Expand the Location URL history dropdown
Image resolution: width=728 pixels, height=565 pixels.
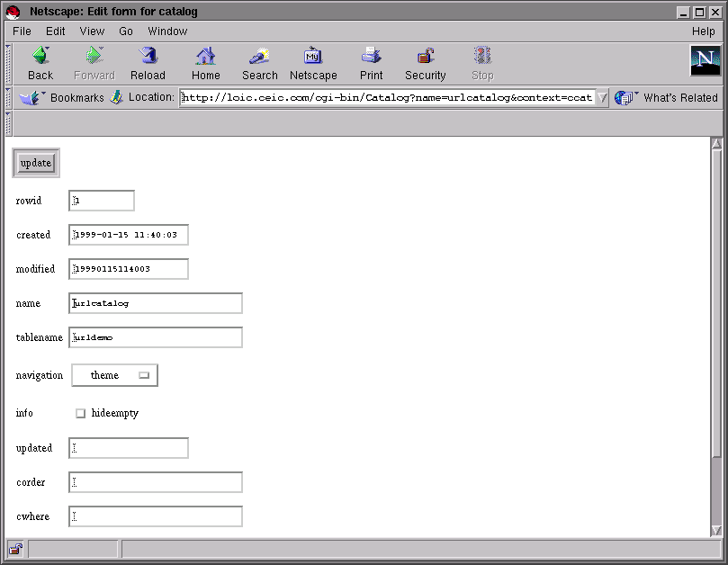pyautogui.click(x=602, y=98)
